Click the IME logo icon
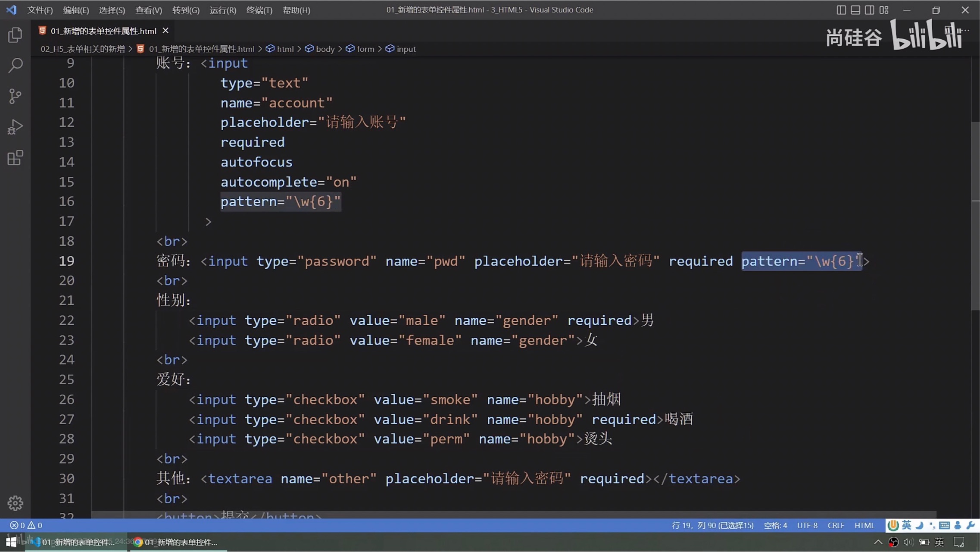 (893, 525)
